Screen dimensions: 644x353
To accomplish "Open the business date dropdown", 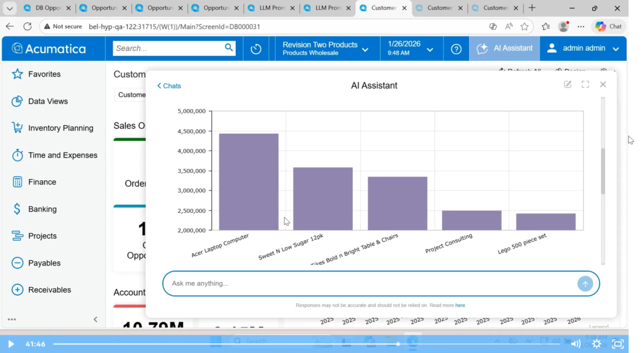I will click(411, 48).
